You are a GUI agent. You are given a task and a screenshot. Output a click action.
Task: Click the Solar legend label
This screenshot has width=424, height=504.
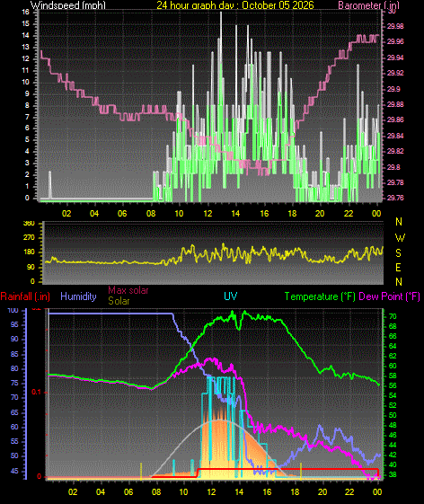[x=119, y=301]
